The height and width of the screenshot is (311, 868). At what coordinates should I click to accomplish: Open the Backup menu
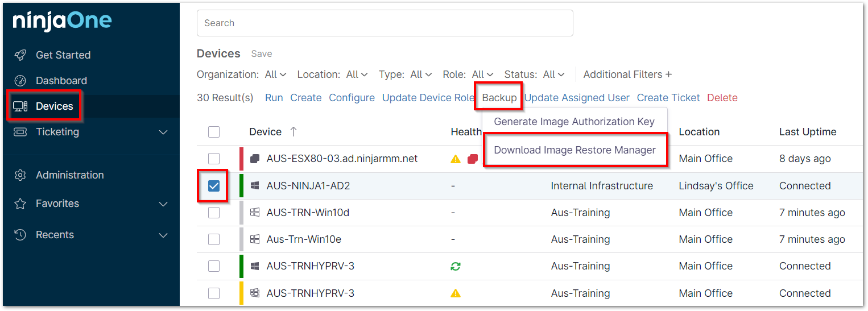(x=499, y=98)
